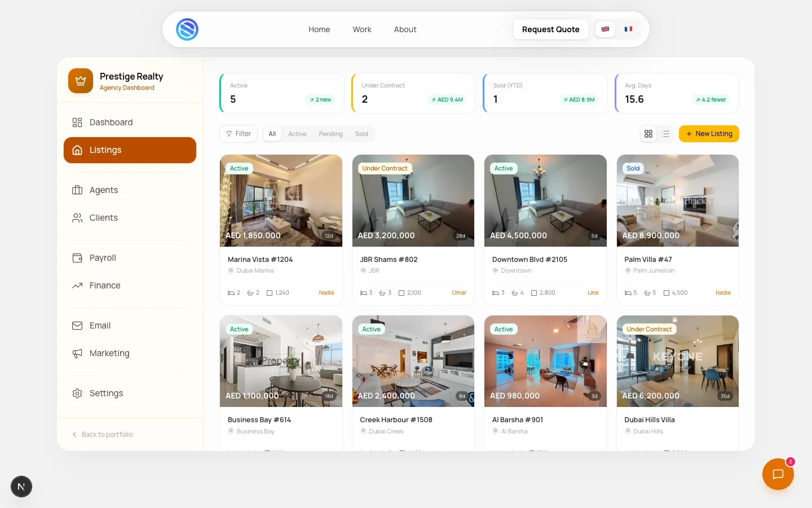
Task: Show only Sold listings
Action: [x=361, y=134]
